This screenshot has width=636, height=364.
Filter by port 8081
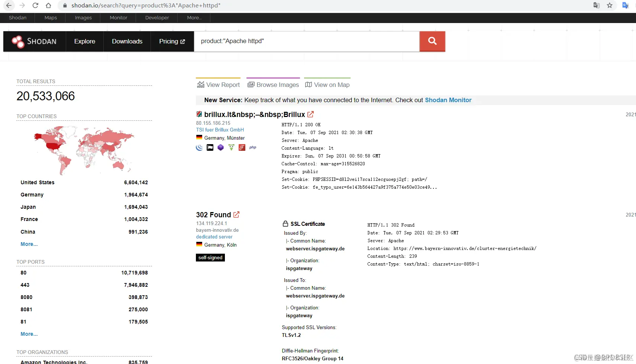[x=84, y=309]
